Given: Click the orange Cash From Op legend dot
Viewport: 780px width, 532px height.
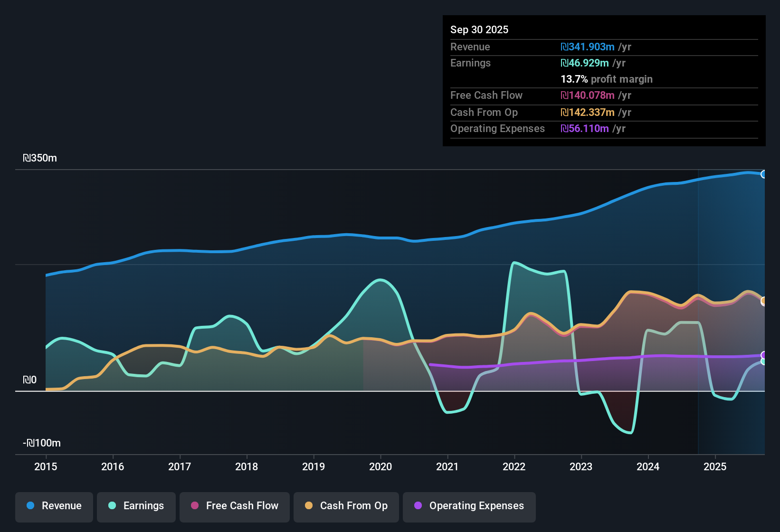Looking at the screenshot, I should [x=309, y=506].
